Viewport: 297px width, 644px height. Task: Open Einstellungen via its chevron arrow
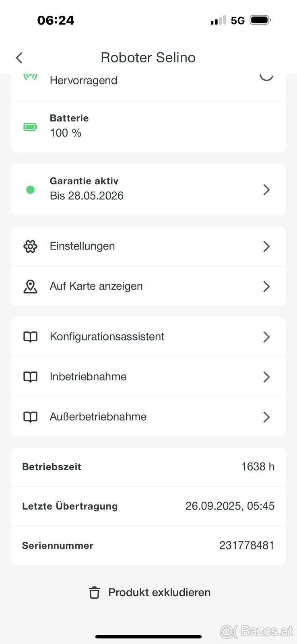pyautogui.click(x=266, y=246)
